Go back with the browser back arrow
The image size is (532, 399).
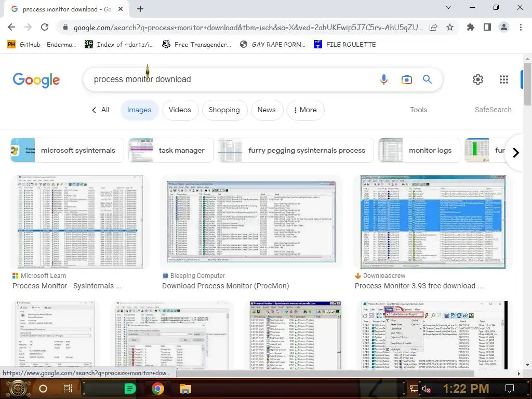[x=11, y=27]
